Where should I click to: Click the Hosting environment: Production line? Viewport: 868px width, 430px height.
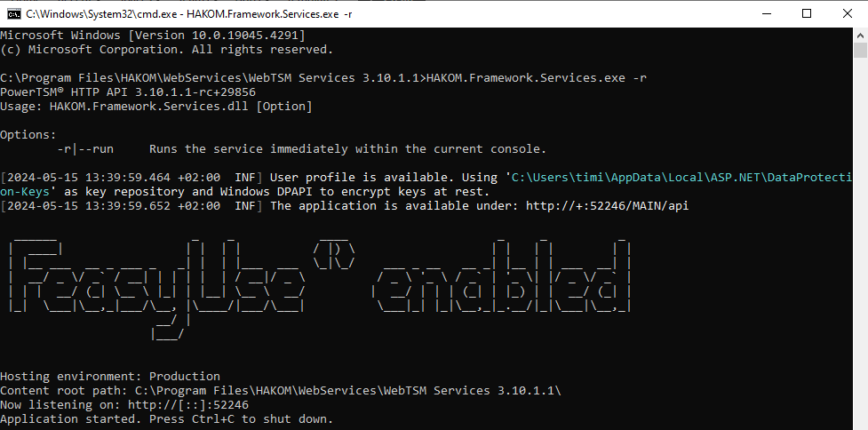coord(110,377)
